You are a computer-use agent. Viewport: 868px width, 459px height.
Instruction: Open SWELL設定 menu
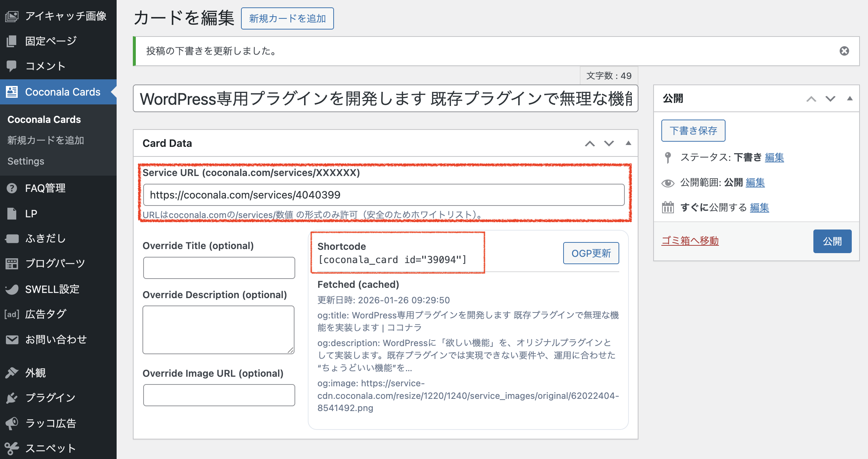[x=58, y=289]
